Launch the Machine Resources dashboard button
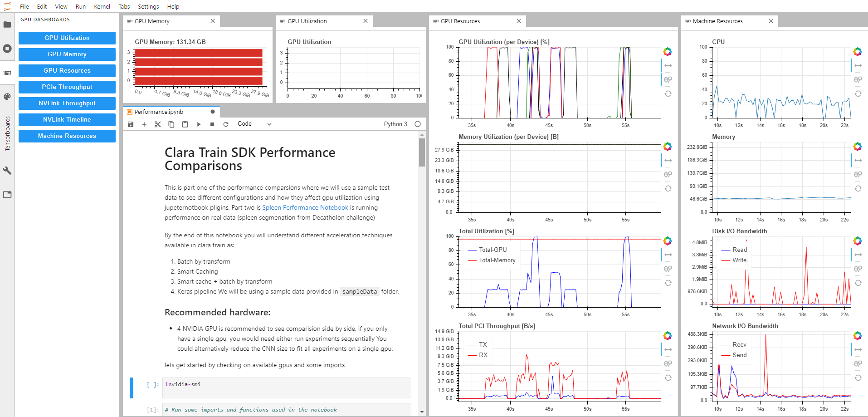The image size is (868, 417). click(x=67, y=136)
